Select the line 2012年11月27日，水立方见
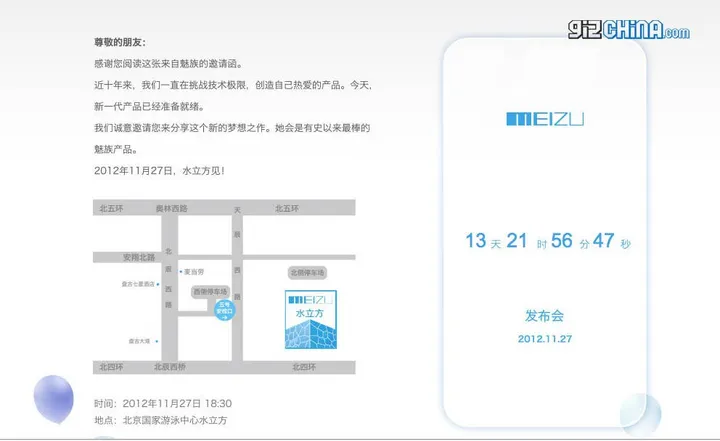 (x=159, y=171)
